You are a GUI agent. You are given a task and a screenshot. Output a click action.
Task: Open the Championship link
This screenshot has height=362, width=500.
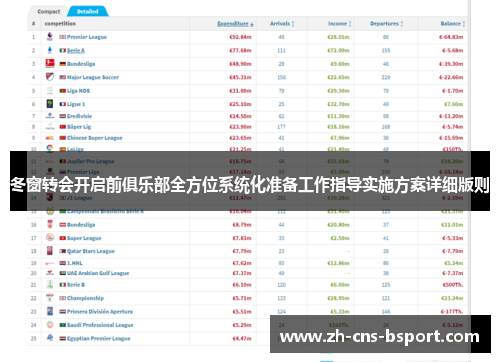[x=85, y=298]
